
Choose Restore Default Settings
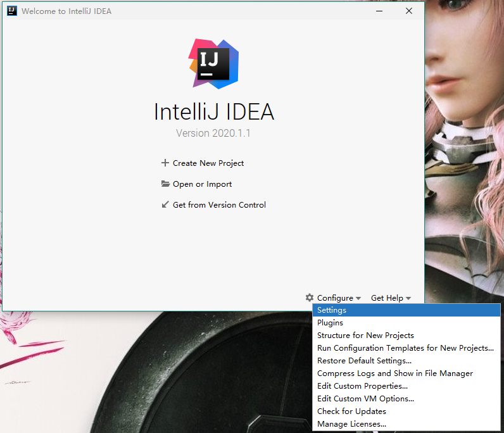[x=406, y=361]
